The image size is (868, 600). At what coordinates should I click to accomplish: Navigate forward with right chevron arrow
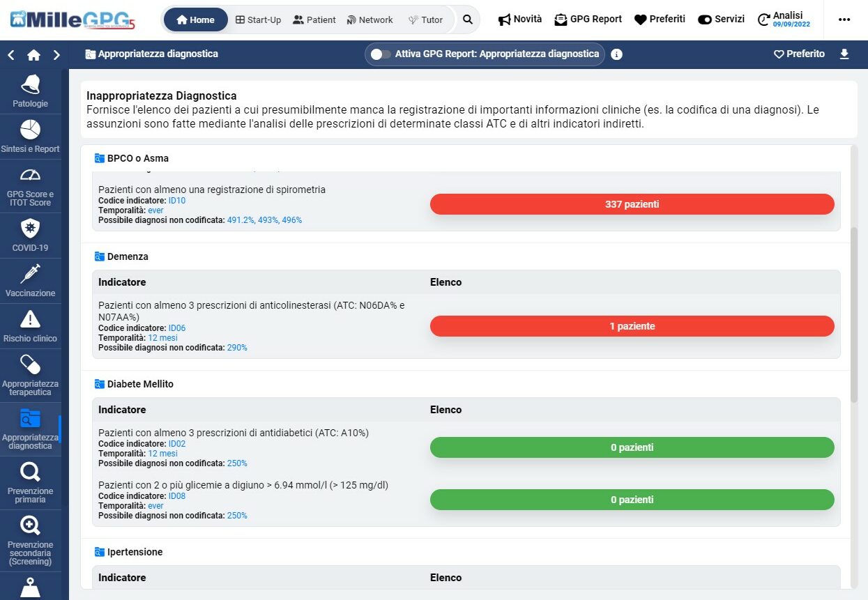point(56,54)
